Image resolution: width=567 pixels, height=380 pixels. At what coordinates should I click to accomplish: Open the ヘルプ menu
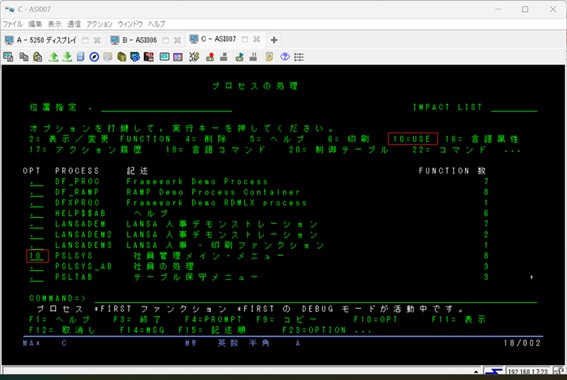pyautogui.click(x=157, y=24)
